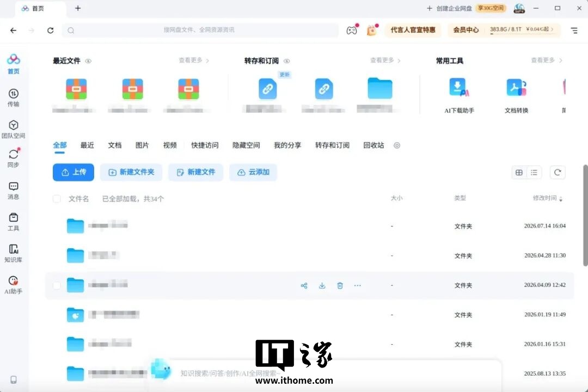Image resolution: width=588 pixels, height=392 pixels.
Task: Reload the page with the refresh icon
Action: (x=50, y=30)
